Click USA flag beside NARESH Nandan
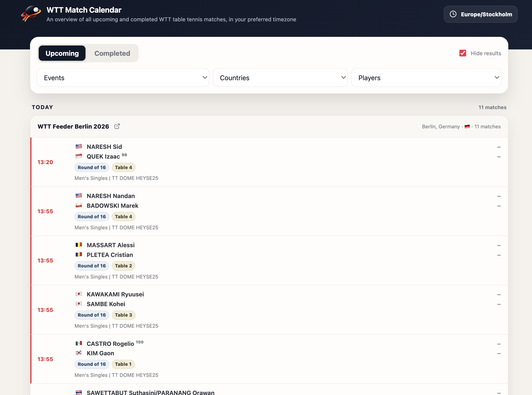Image resolution: width=532 pixels, height=395 pixels. 79,196
